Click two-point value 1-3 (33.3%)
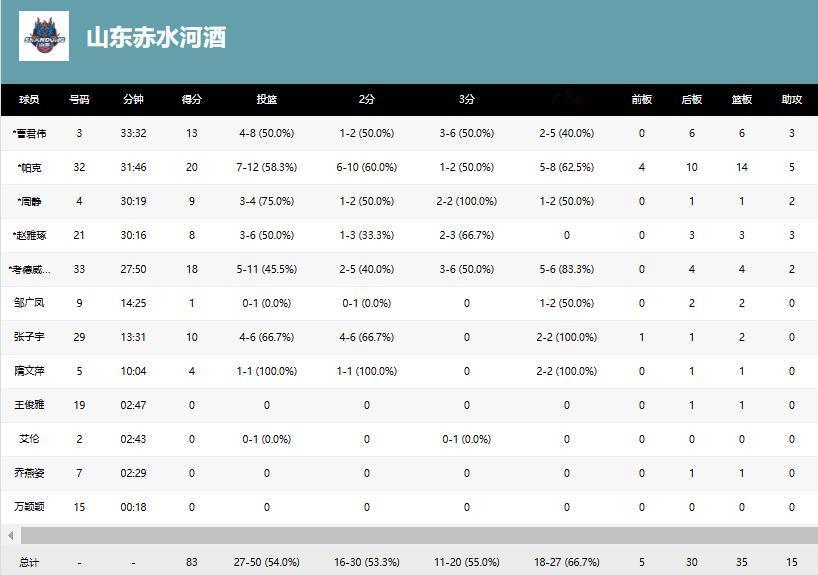818x575 pixels. click(367, 235)
